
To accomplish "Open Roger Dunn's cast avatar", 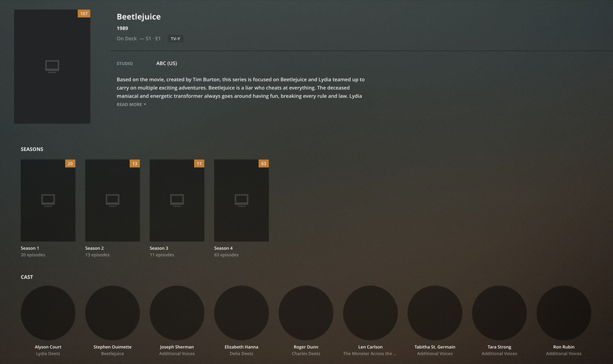I will click(x=306, y=313).
